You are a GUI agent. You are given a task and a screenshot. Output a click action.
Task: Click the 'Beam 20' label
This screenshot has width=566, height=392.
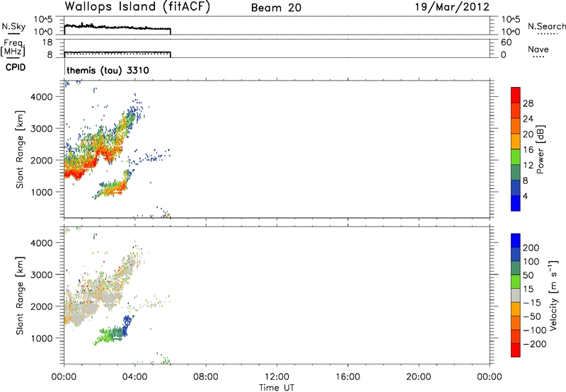tap(276, 8)
